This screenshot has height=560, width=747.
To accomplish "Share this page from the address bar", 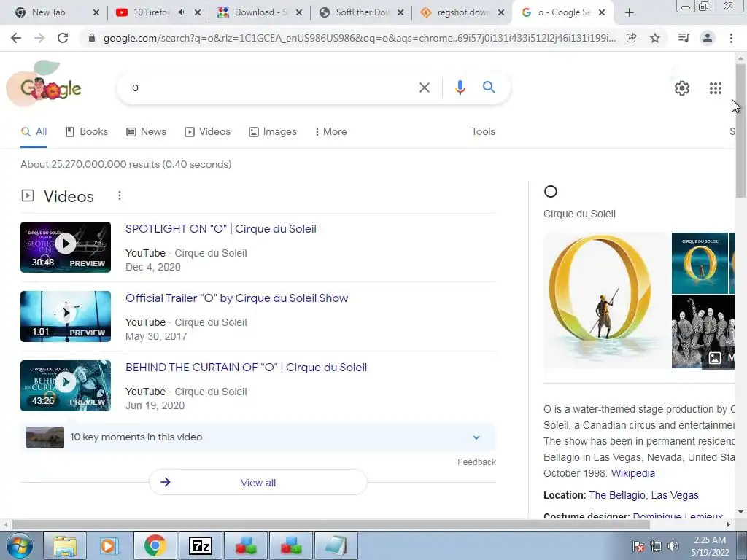I will click(x=631, y=38).
